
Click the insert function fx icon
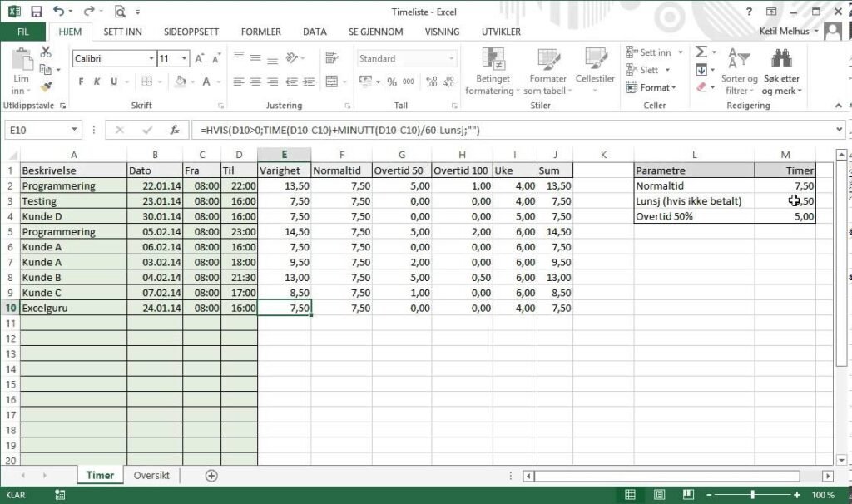[175, 131]
